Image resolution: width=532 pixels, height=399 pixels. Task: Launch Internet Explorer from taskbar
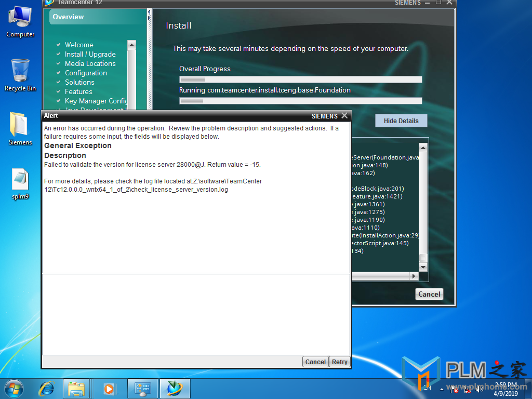tap(46, 389)
